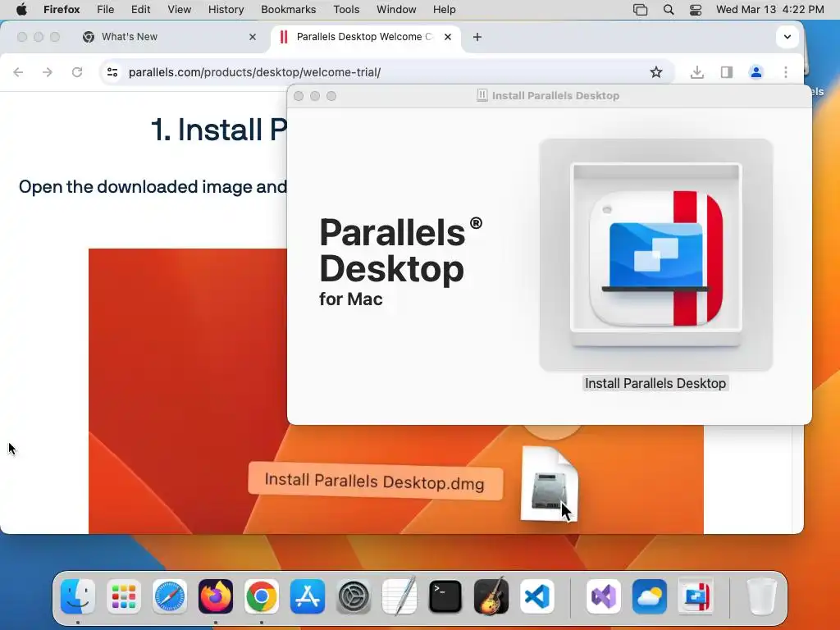Open System Settings from the Dock

coord(354,596)
